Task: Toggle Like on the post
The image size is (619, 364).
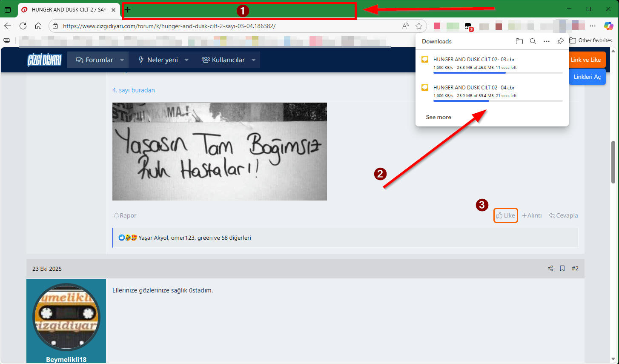Action: click(x=505, y=215)
